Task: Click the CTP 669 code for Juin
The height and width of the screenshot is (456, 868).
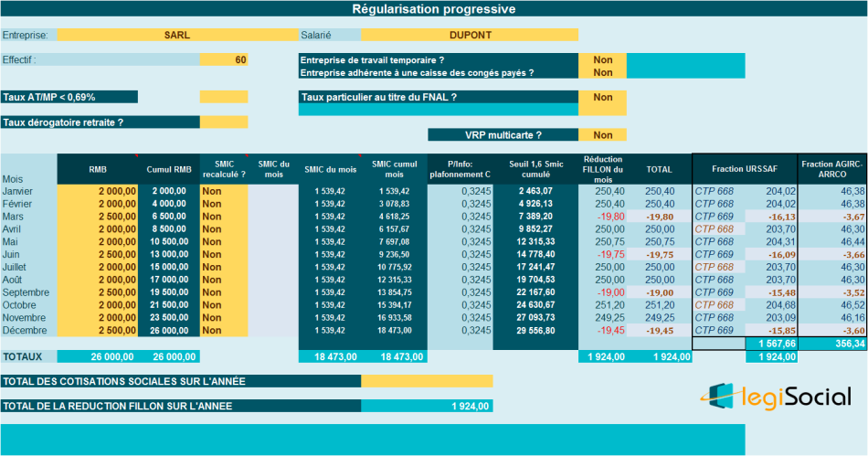Action: tap(715, 254)
